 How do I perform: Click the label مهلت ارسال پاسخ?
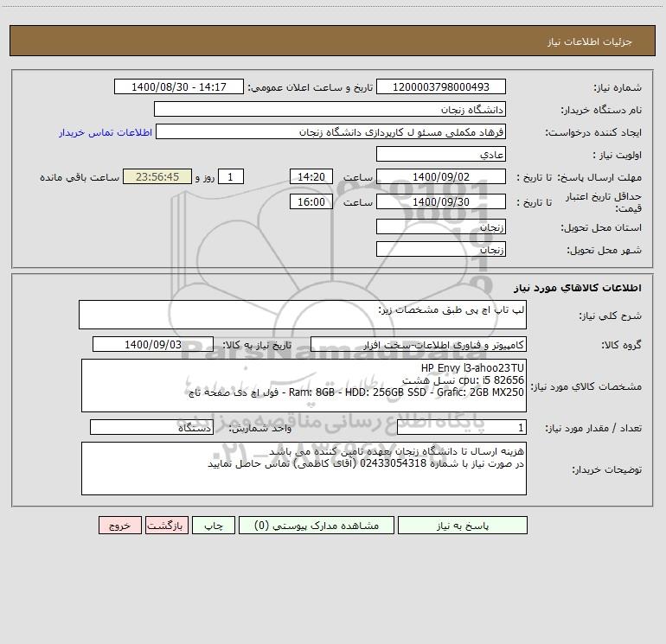599,177
